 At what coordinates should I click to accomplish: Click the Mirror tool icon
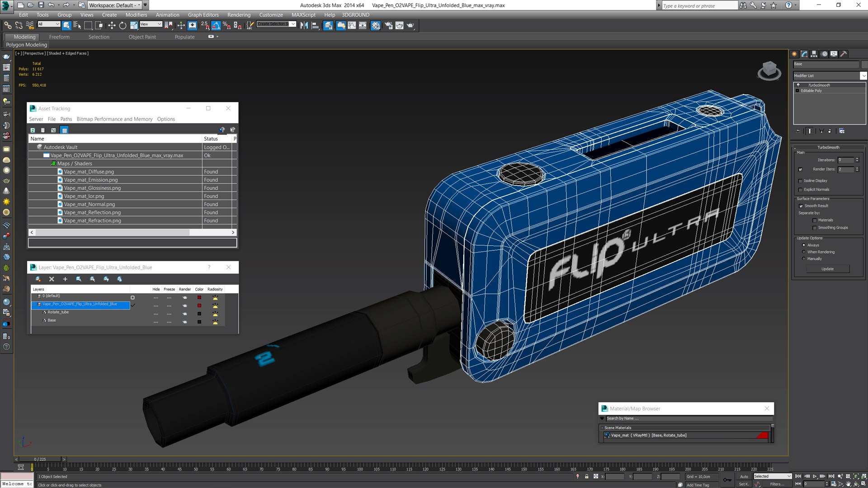coord(304,26)
